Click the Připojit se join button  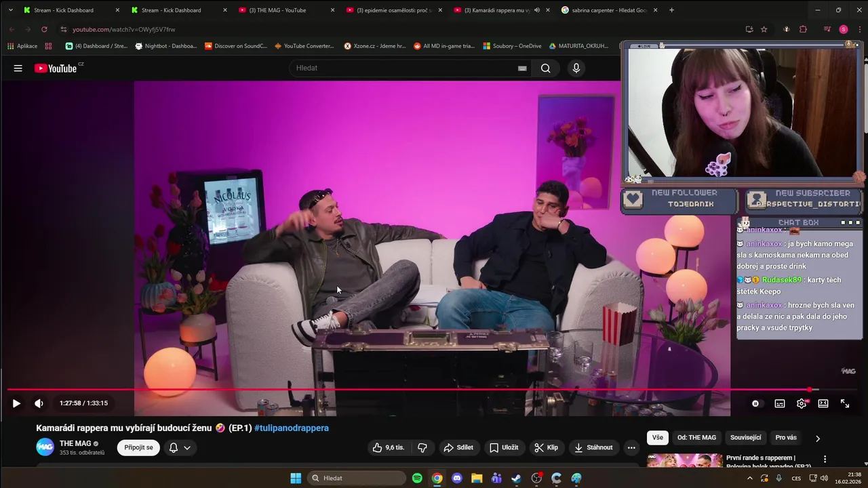pyautogui.click(x=139, y=447)
